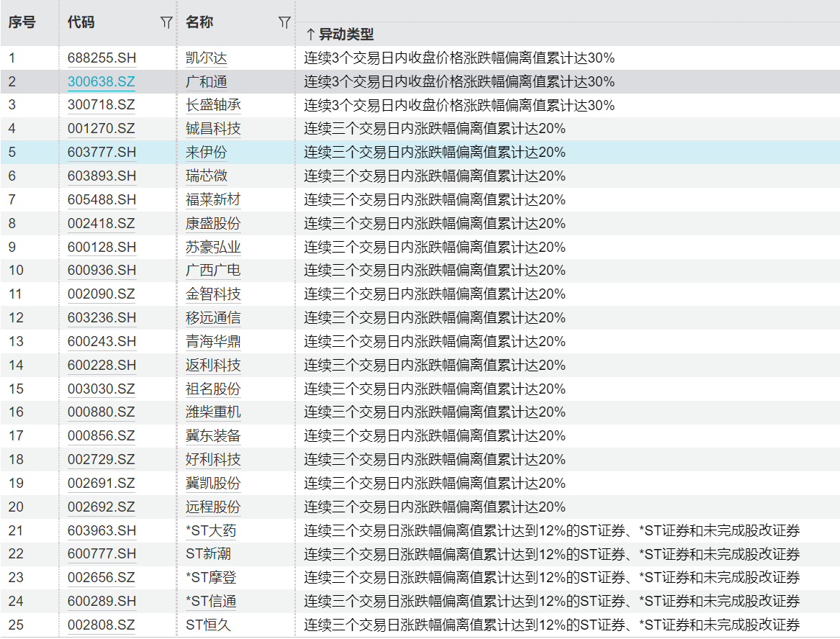Open stock code 002090.SZ link

[101, 294]
